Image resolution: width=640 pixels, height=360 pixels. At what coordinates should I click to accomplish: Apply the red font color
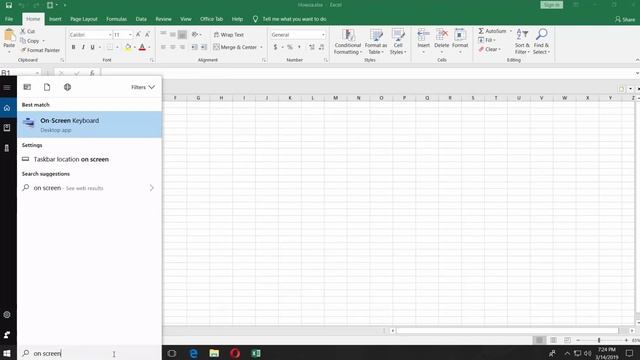pyautogui.click(x=142, y=47)
